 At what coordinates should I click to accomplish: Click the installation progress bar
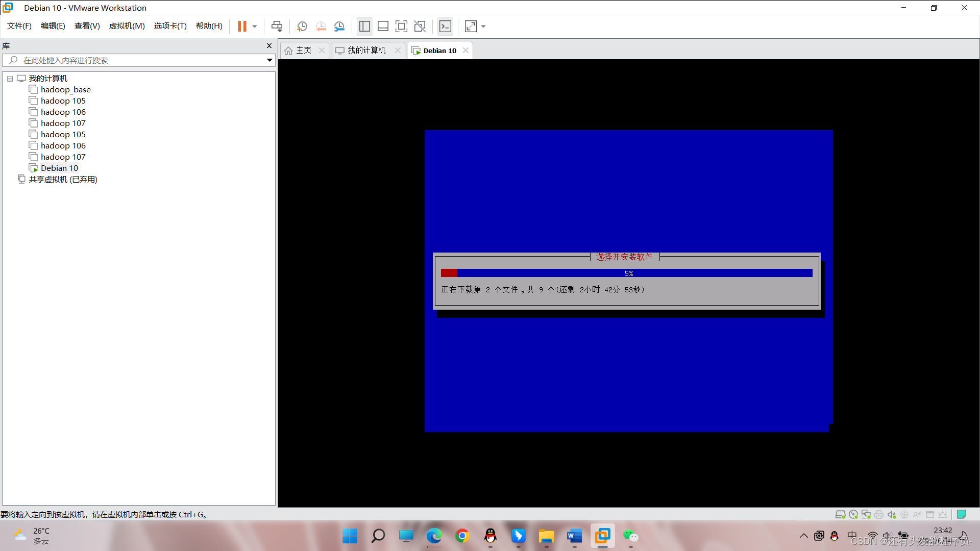pos(626,273)
